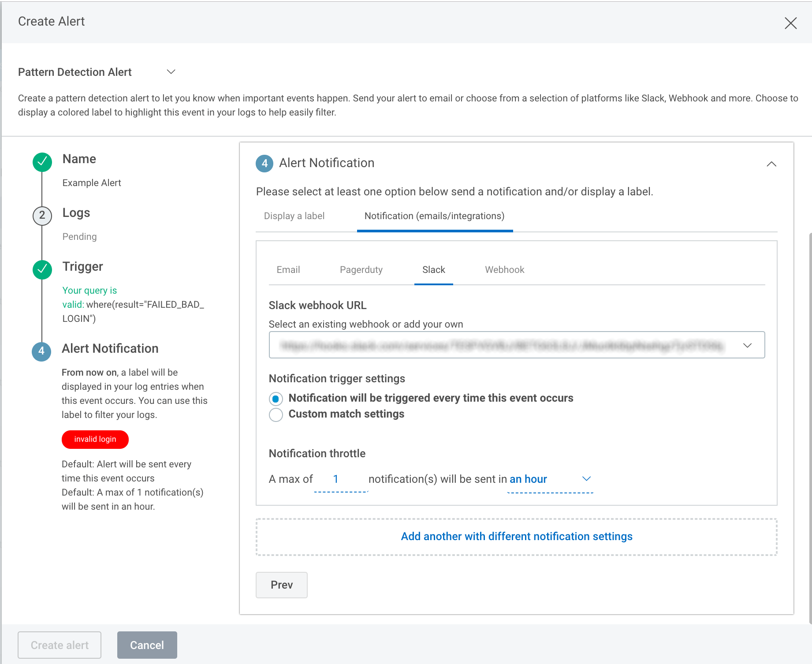The image size is (812, 664).
Task: Close the Create Alert dialog
Action: pos(791,23)
